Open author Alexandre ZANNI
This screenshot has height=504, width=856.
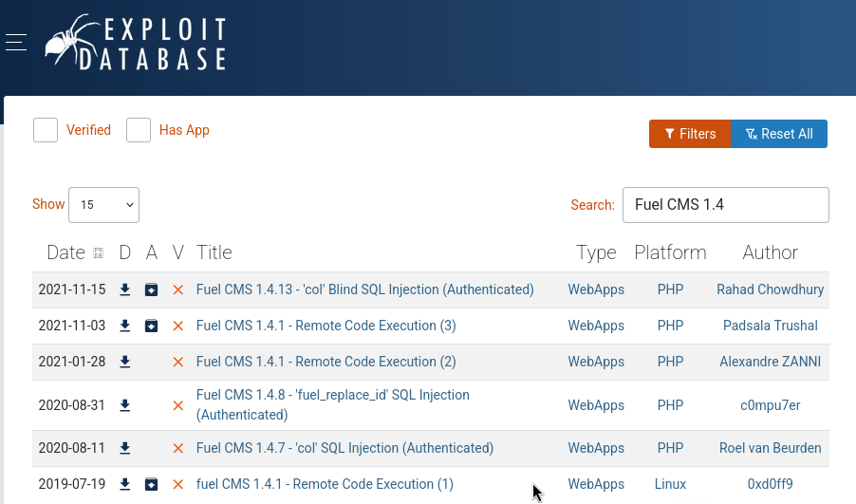point(771,362)
